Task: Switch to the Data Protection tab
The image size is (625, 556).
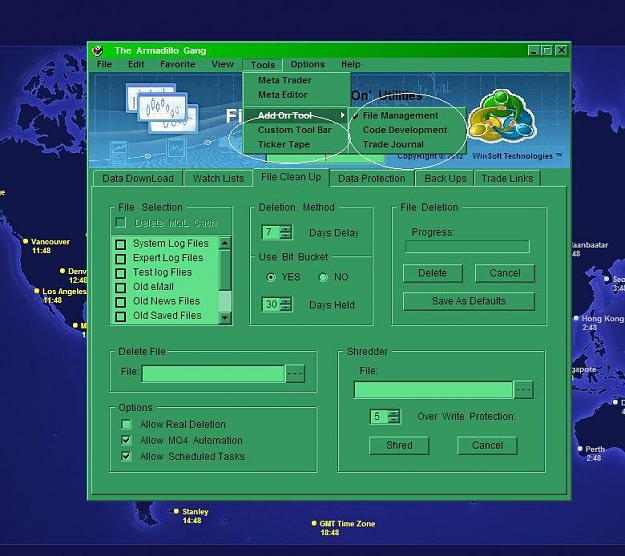Action: click(371, 178)
